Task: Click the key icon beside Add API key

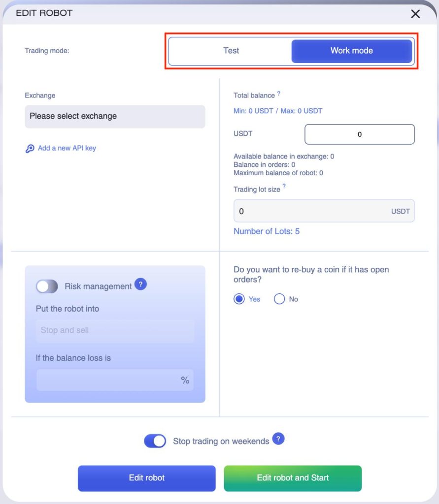Action: (30, 148)
